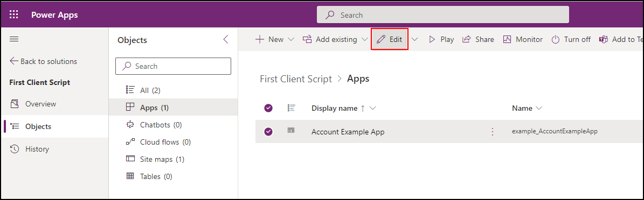Play the selected app

pyautogui.click(x=441, y=39)
